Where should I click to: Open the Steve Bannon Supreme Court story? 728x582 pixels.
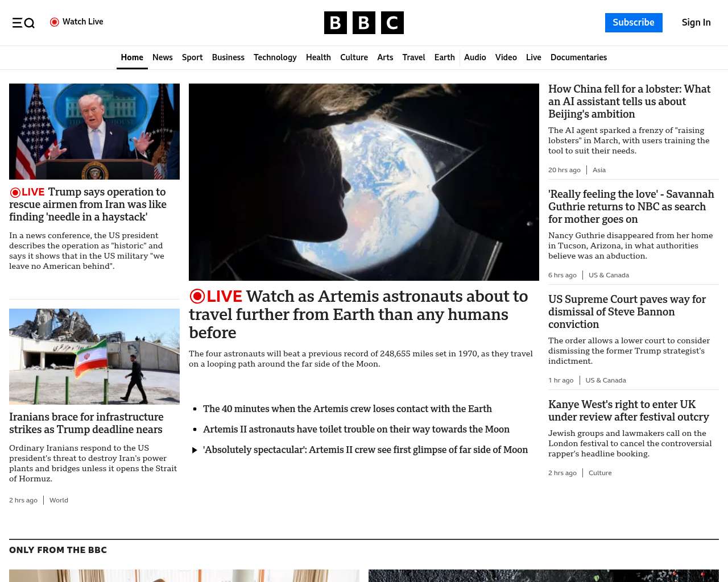coord(627,311)
